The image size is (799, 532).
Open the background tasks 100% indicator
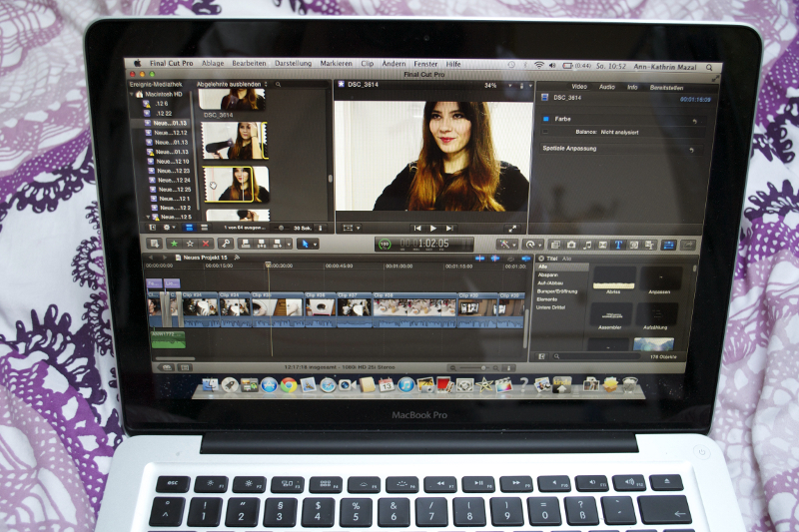click(385, 245)
